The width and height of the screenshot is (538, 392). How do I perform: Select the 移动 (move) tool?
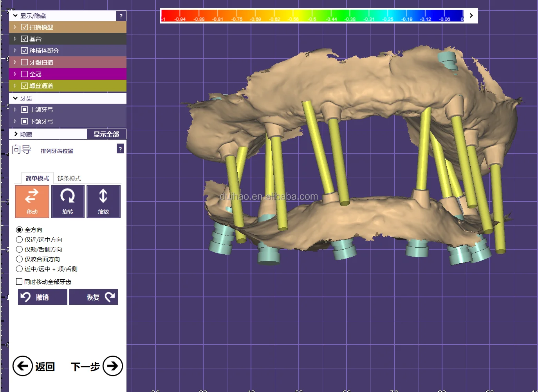[x=32, y=201]
